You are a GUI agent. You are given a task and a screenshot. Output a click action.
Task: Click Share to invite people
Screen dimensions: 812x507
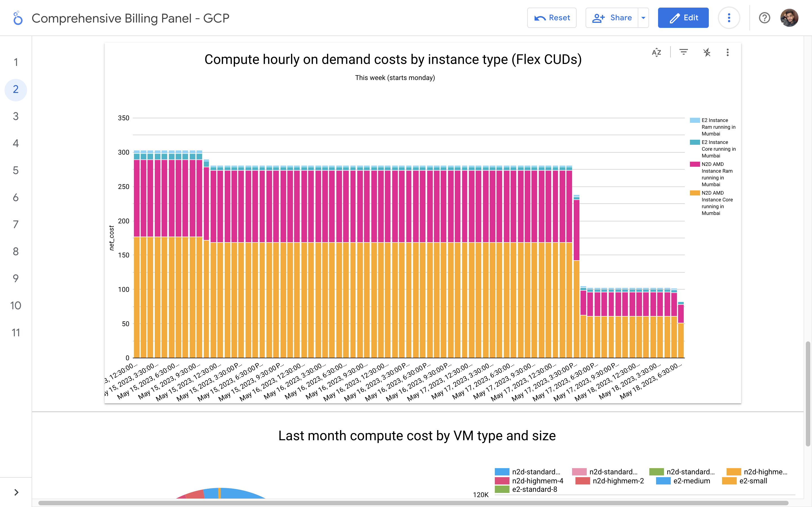[612, 18]
